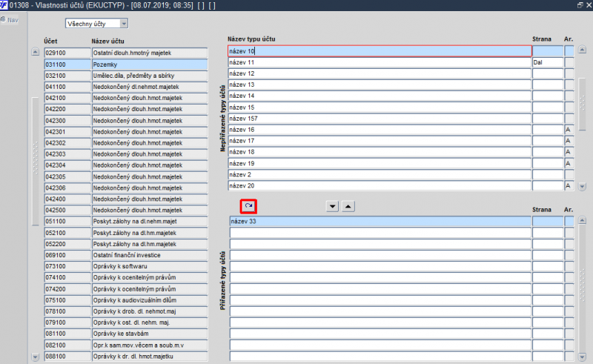593x364 pixels.
Task: Click 'Umělec.díla, předměty a sbírky' name
Action: click(x=150, y=76)
